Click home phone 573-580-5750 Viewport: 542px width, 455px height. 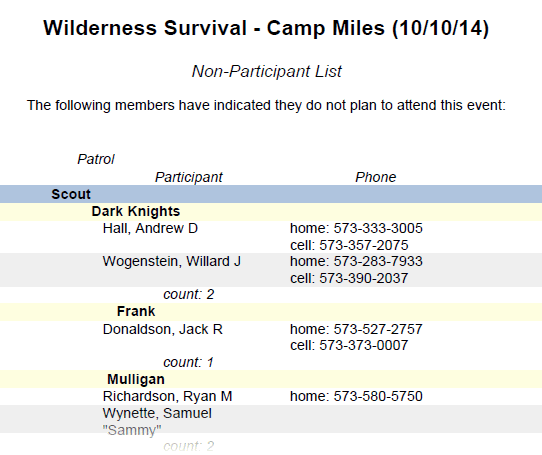[x=378, y=396]
